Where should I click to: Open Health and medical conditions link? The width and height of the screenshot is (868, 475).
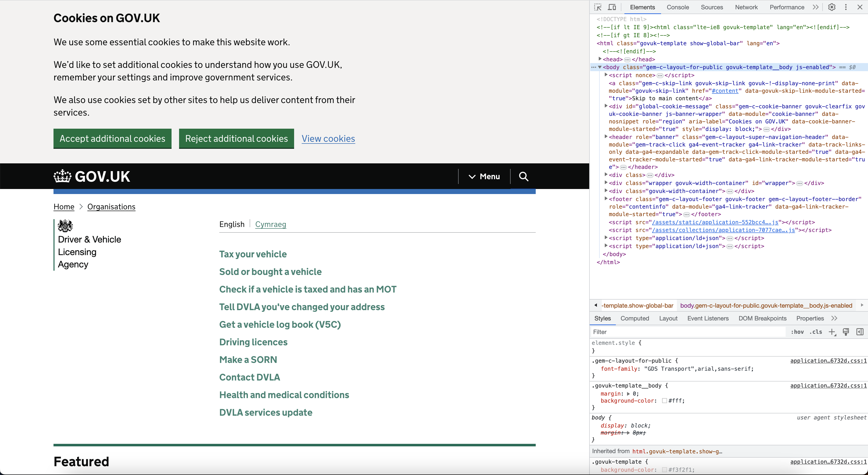click(x=284, y=395)
